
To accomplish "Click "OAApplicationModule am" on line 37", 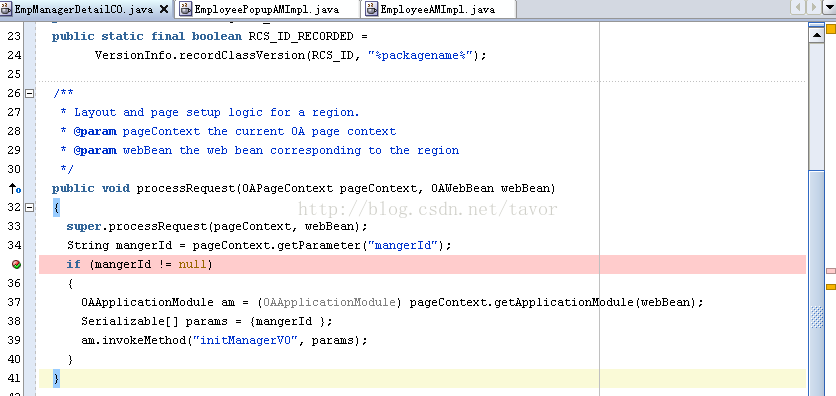I will 158,302.
